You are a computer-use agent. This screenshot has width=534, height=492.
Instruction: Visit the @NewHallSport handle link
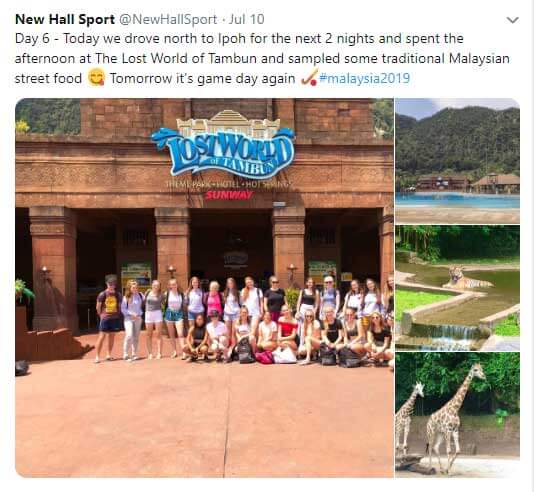coord(168,19)
